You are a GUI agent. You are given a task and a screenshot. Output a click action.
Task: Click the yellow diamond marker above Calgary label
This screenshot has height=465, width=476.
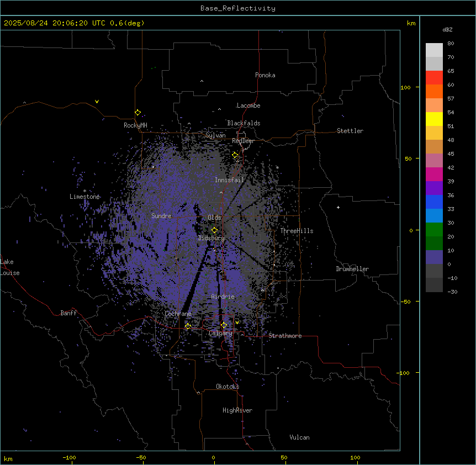click(224, 325)
